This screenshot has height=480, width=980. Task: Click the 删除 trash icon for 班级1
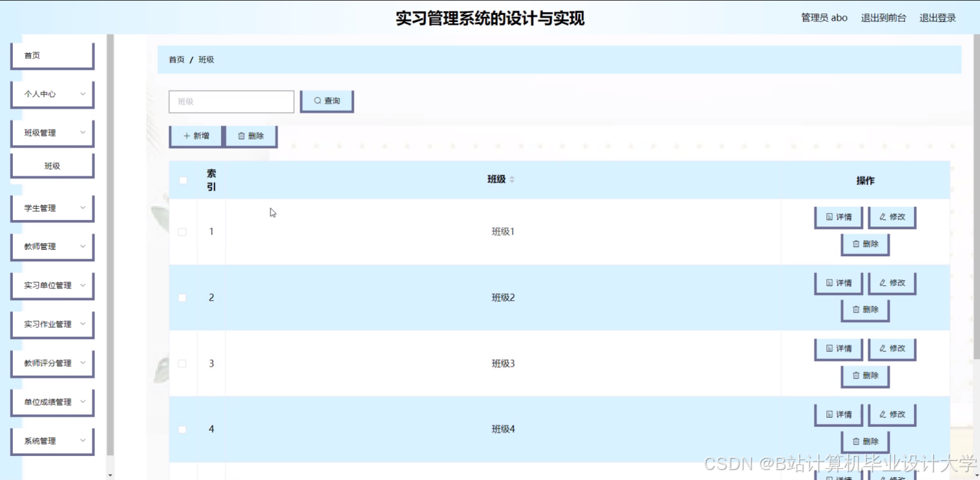[x=856, y=244]
